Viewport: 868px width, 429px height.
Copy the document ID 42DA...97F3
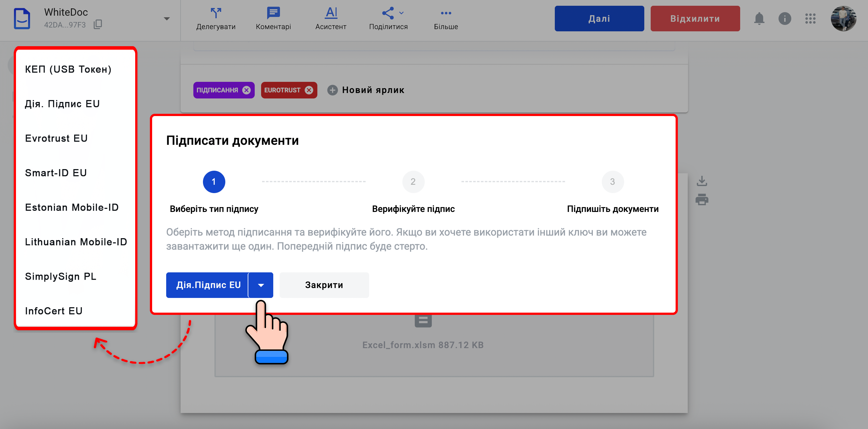point(98,24)
